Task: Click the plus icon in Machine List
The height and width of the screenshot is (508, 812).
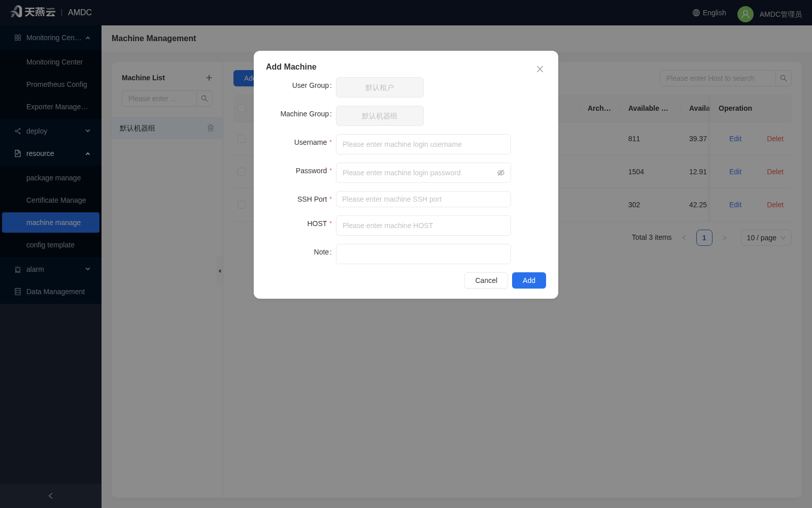Action: [x=209, y=78]
